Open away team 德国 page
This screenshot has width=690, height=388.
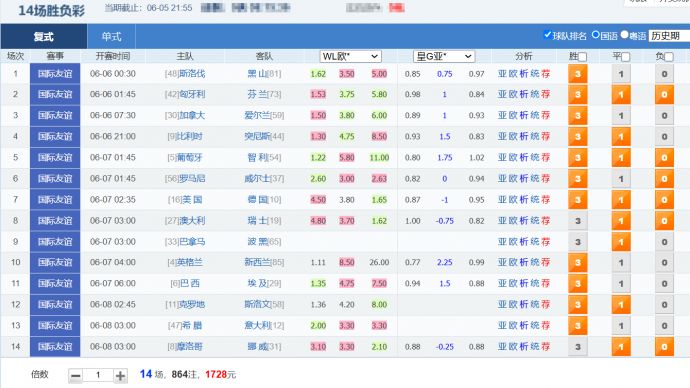(257, 200)
